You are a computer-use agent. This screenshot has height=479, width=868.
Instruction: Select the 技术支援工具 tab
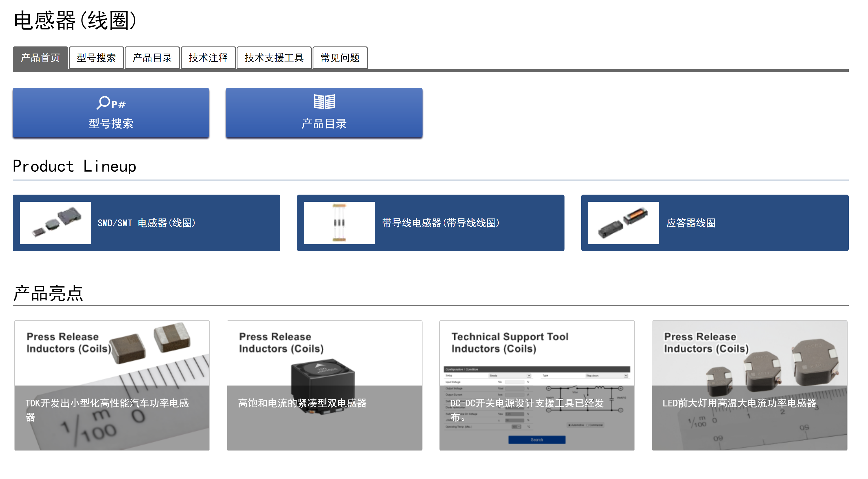pos(274,58)
